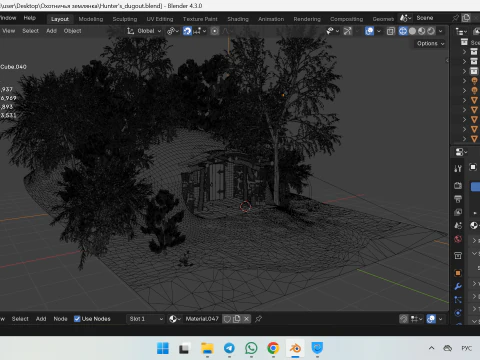
Task: Toggle the snapping magnet button
Action: coord(187,31)
